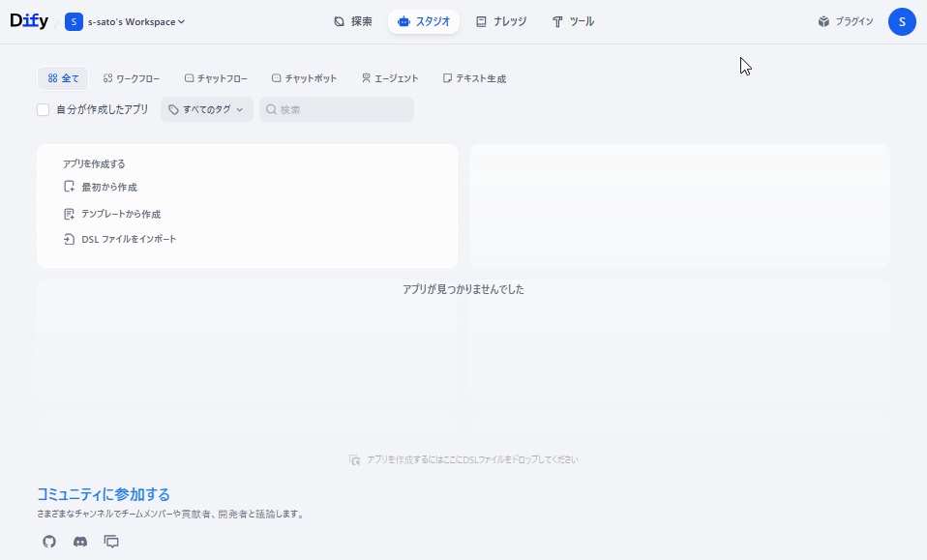927x560 pixels.
Task: Enable 自分が作成したアプリ checkbox
Action: (44, 110)
